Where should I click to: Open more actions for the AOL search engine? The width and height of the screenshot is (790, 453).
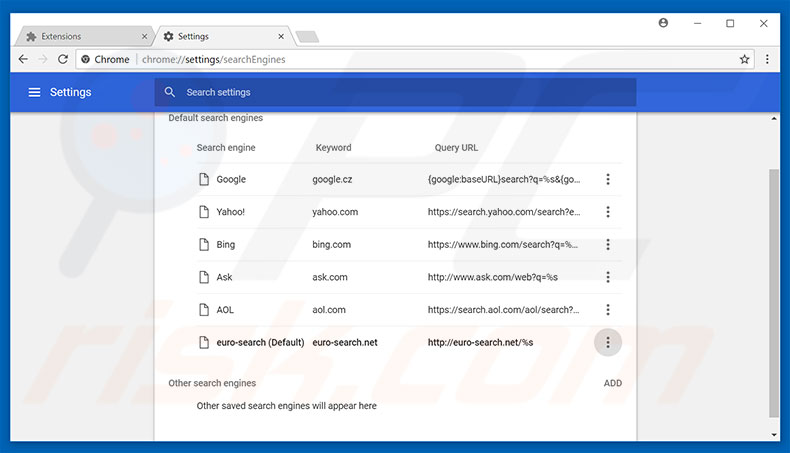click(x=608, y=309)
